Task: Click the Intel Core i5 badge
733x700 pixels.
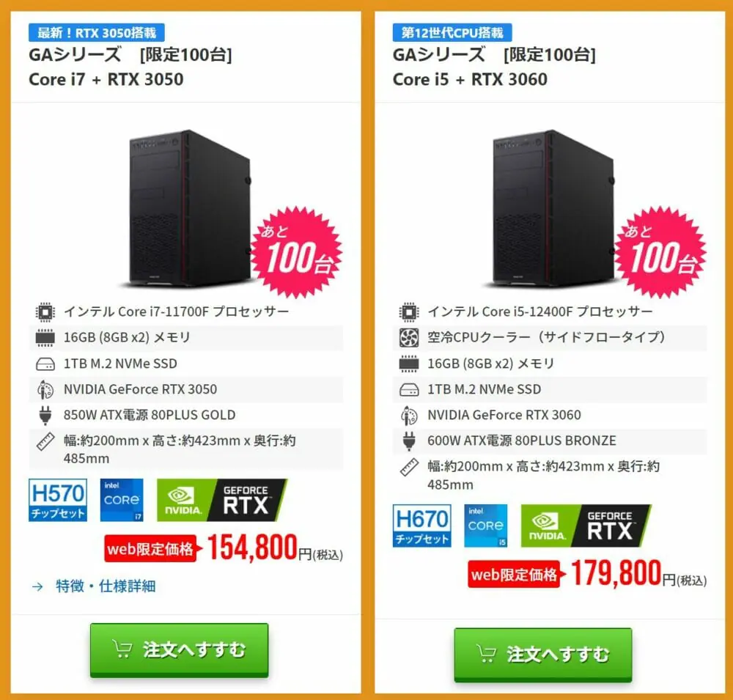Action: [485, 526]
